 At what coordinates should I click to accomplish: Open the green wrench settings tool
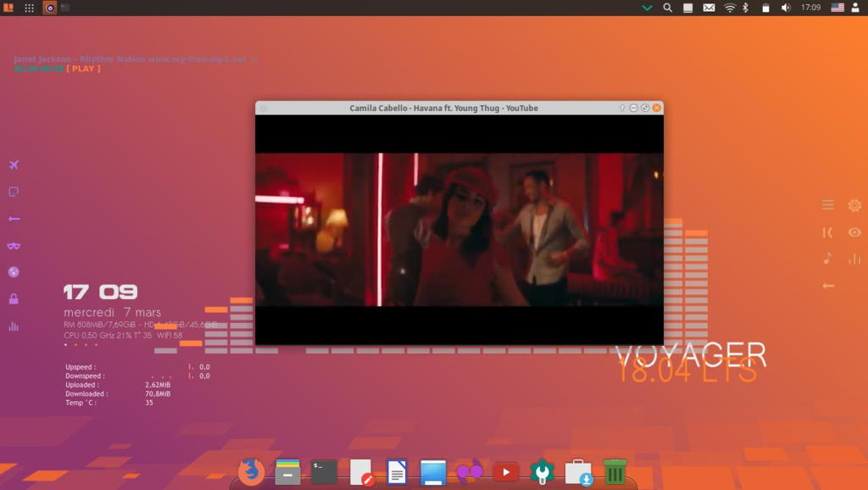(x=542, y=472)
